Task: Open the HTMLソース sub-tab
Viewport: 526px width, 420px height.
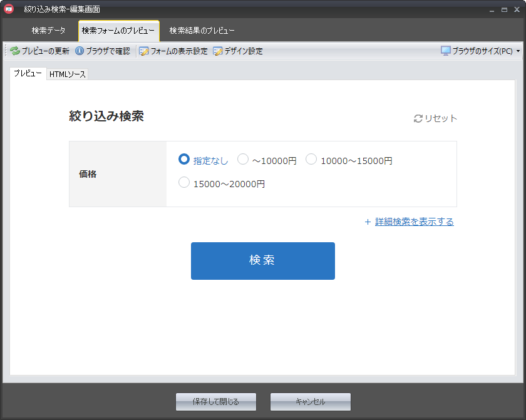Action: point(68,74)
